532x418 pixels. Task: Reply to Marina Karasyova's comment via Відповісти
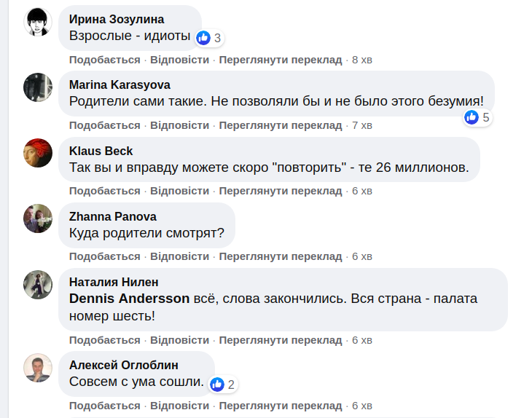[x=179, y=125]
